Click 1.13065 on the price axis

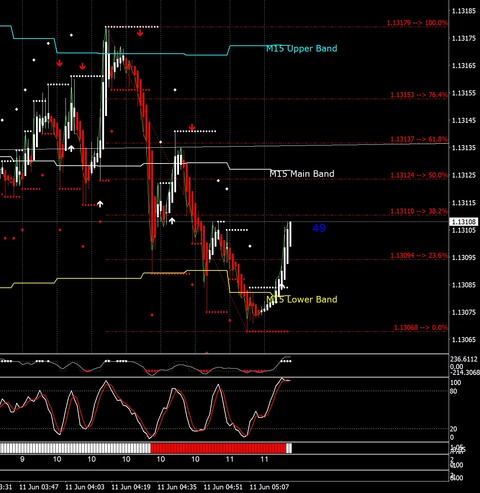point(464,340)
